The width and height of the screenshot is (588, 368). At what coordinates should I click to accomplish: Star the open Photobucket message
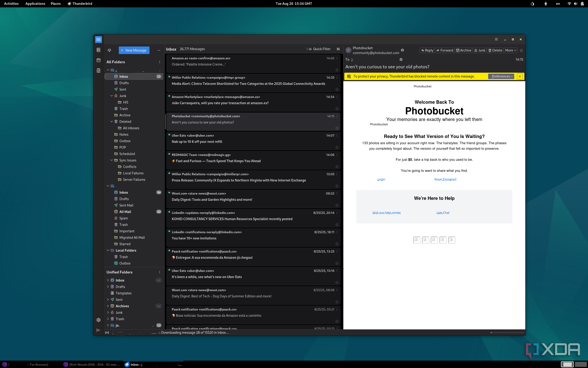[521, 50]
